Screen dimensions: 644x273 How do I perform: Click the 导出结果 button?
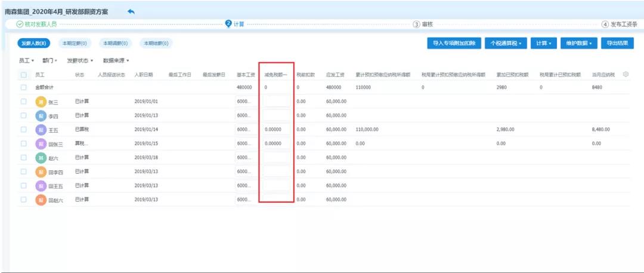point(617,43)
